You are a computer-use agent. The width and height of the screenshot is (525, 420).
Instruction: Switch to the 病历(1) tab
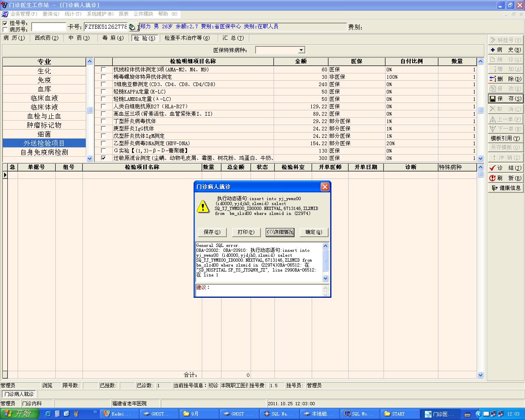click(14, 38)
